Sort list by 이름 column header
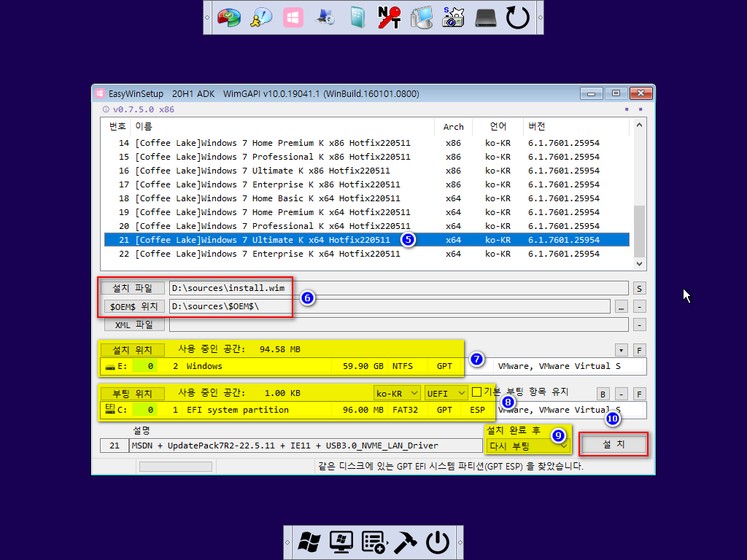This screenshot has height=560, width=747. click(282, 127)
